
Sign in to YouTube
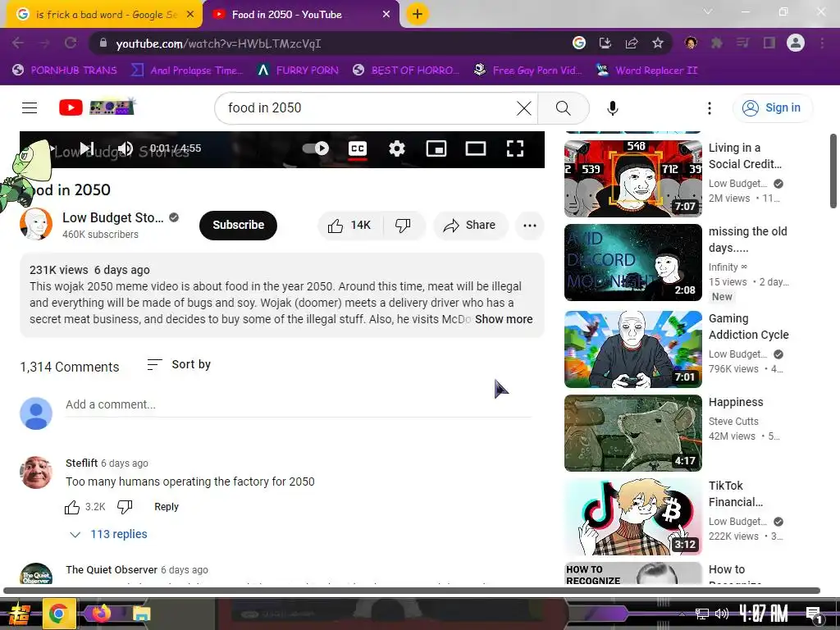(772, 107)
